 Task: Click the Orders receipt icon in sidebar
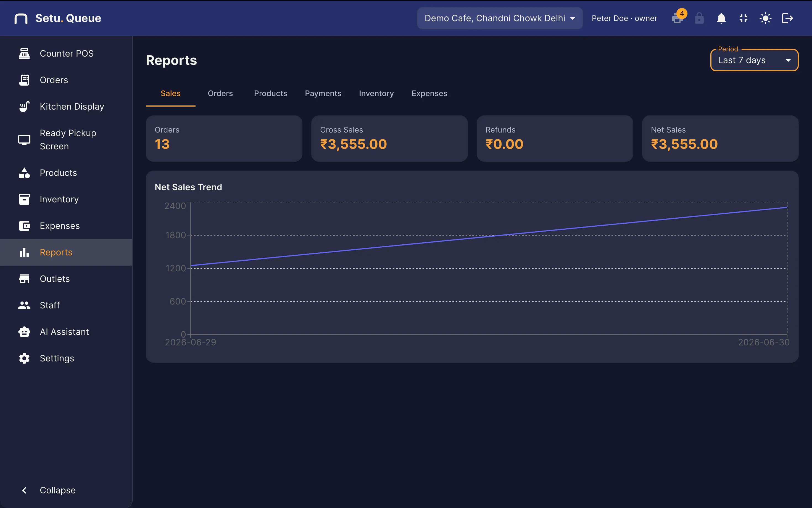pos(24,80)
